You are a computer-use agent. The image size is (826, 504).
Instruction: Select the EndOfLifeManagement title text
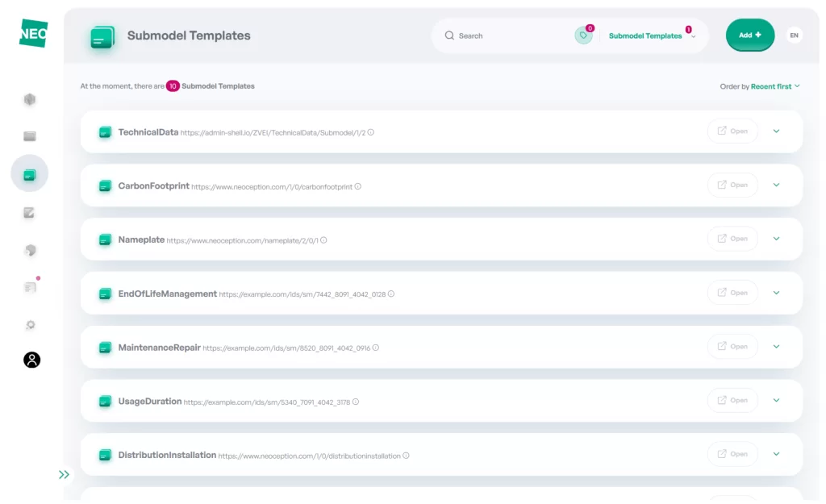click(x=167, y=294)
